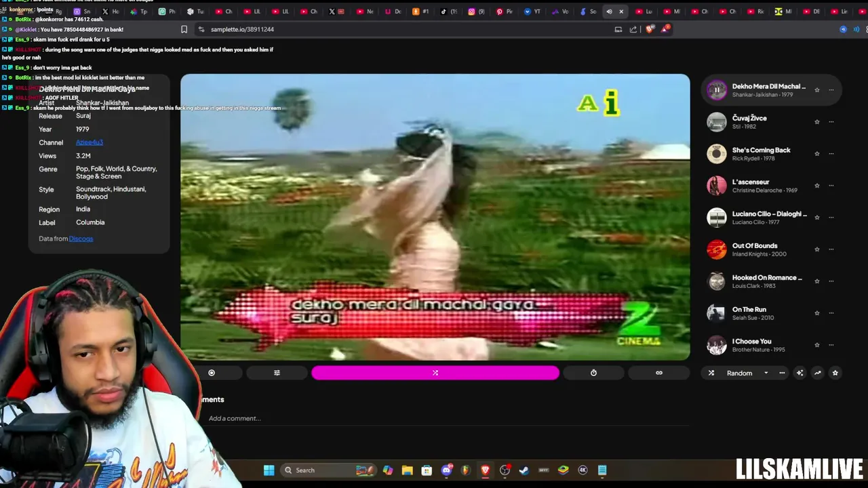Open Microsoft Store from the taskbar
Image resolution: width=868 pixels, height=488 pixels.
pyautogui.click(x=427, y=470)
